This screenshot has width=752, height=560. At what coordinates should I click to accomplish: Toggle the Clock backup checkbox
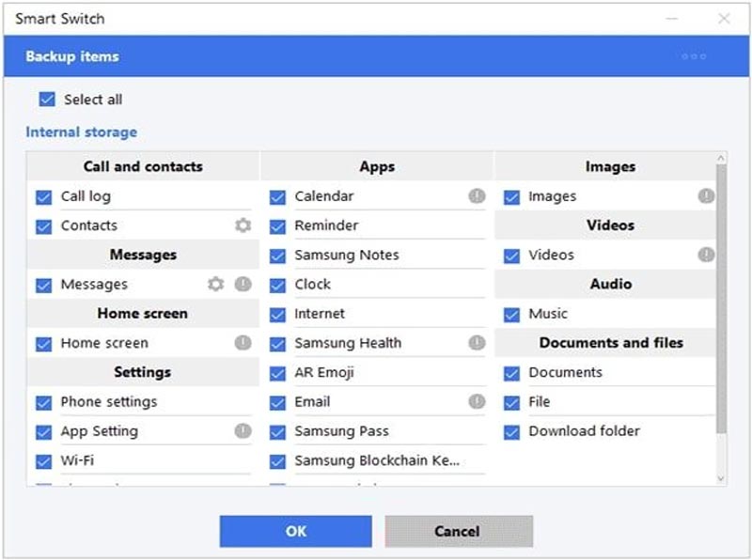click(277, 284)
